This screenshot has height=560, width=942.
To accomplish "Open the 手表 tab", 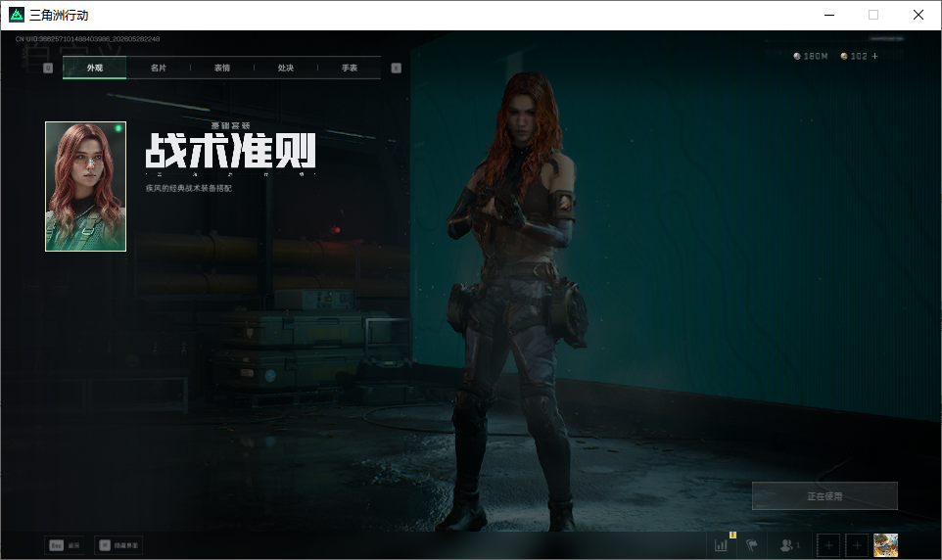I will coord(349,68).
